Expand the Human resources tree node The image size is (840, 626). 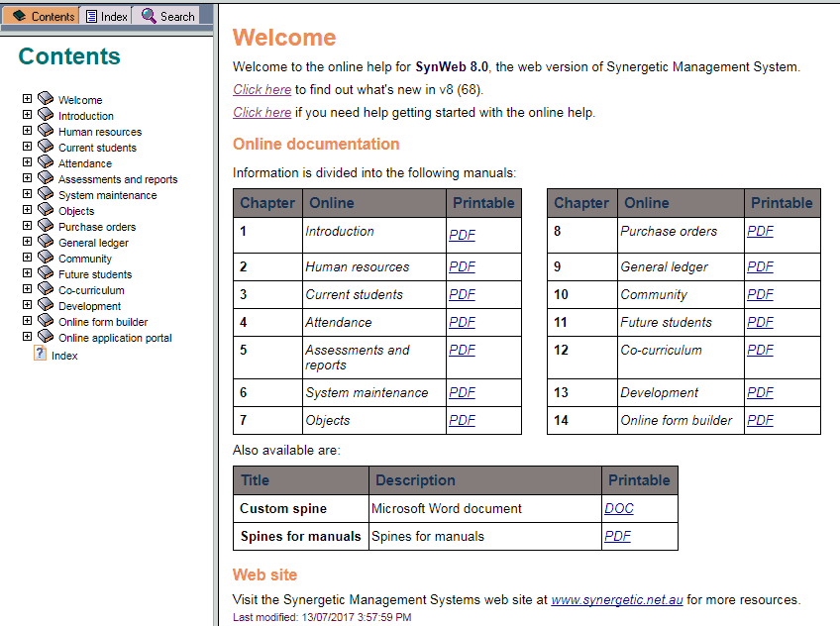(28, 130)
